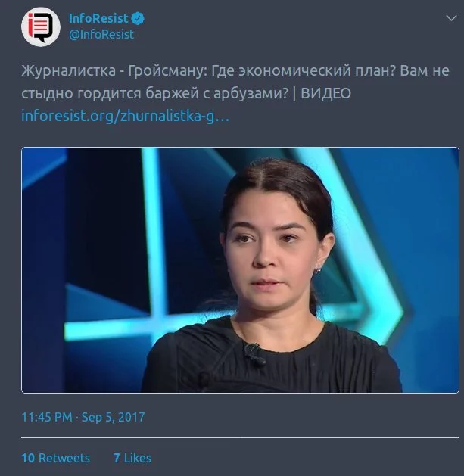
Task: Select the word Гройсману in the tweet
Action: (x=166, y=71)
